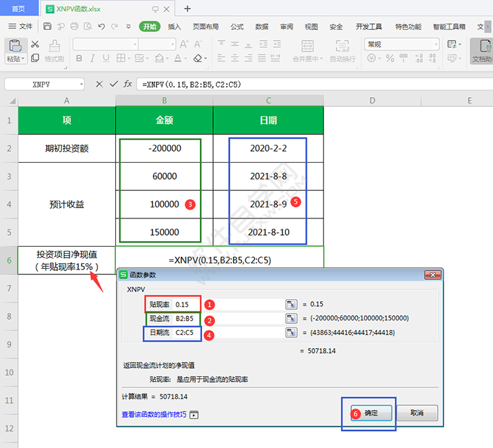
Task: Expand the name box XNPV dropdown
Action: [x=81, y=84]
